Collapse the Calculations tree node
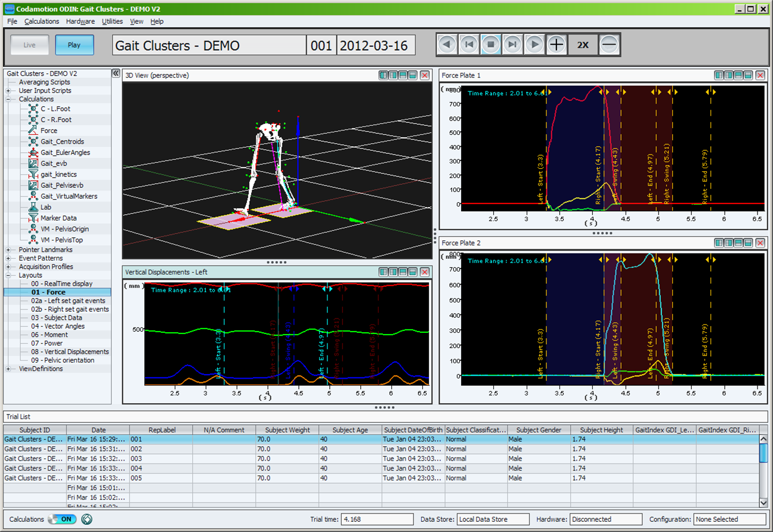The height and width of the screenshot is (532, 773). (x=9, y=99)
